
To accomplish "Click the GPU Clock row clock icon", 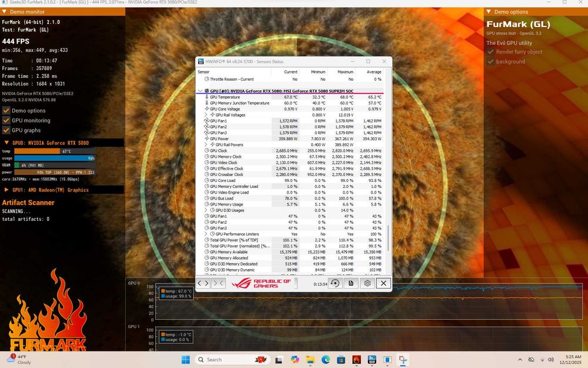I will point(206,151).
